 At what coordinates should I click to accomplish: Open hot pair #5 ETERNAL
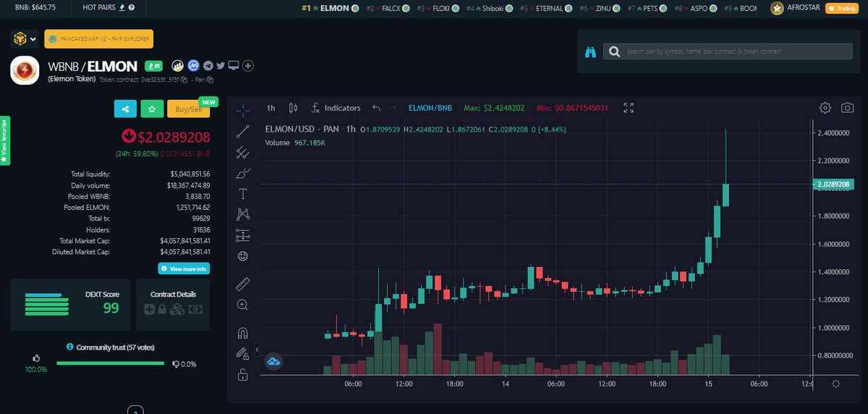coord(545,9)
